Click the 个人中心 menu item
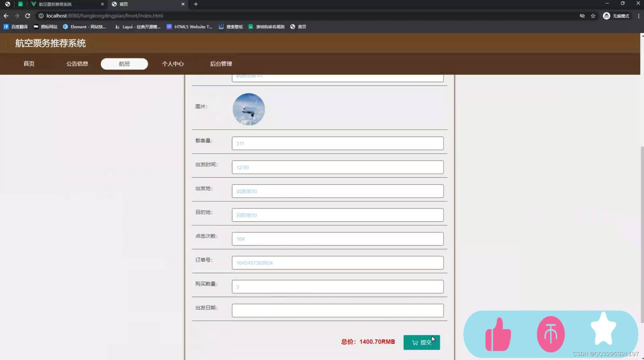 (x=173, y=64)
